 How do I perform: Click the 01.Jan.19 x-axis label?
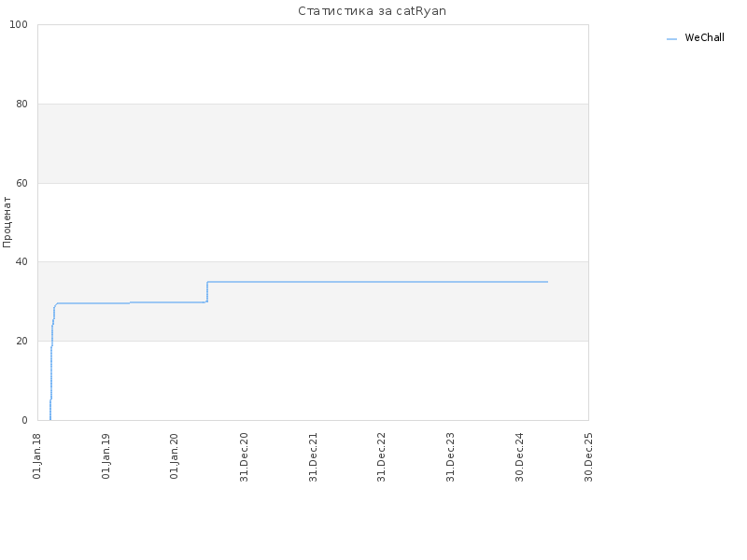pyautogui.click(x=106, y=455)
